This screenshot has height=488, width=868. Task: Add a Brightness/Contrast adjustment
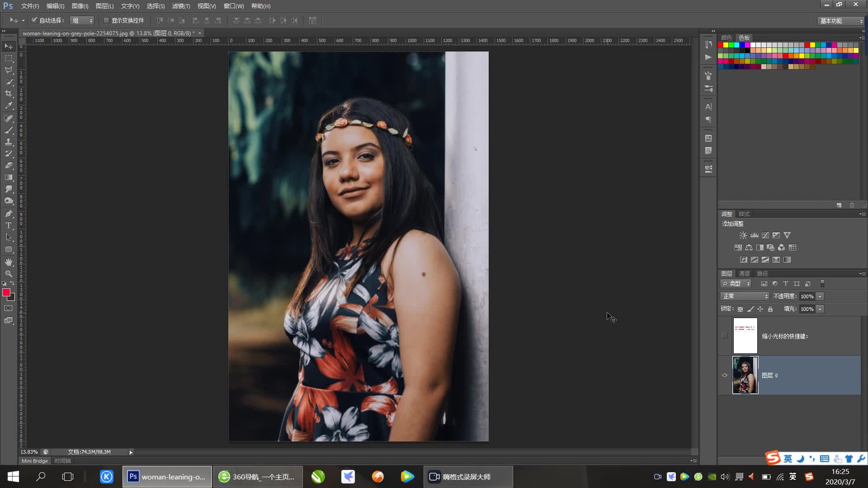tap(743, 235)
